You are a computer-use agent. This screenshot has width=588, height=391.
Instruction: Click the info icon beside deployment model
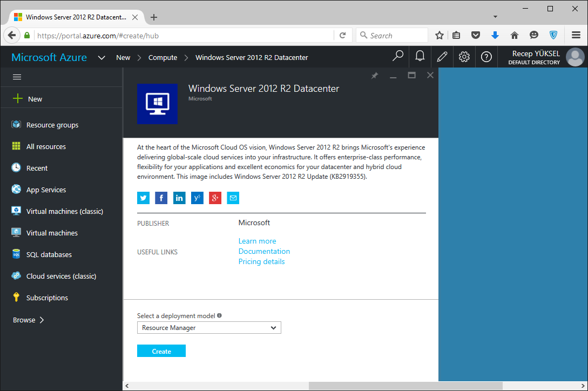[x=219, y=315]
